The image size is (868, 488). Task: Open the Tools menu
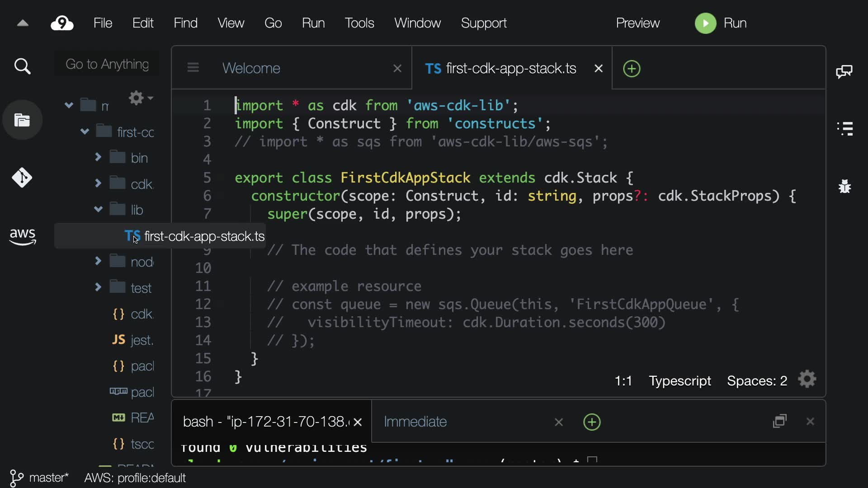pos(359,23)
